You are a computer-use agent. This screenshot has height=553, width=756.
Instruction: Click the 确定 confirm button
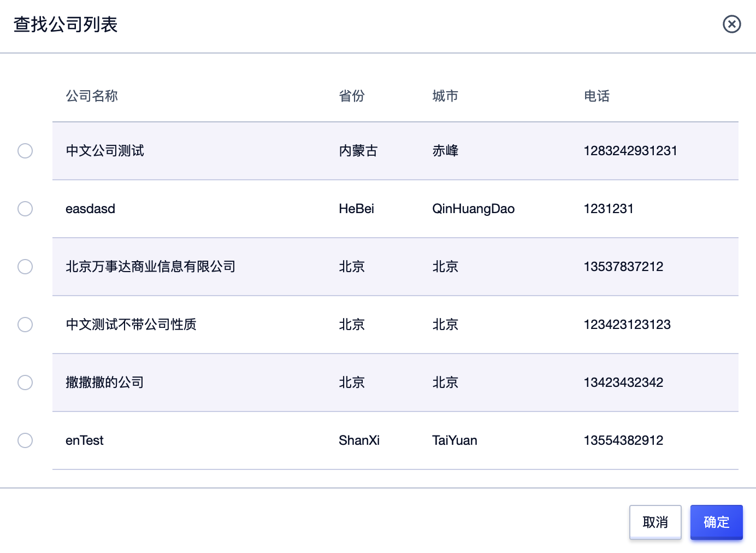(716, 522)
